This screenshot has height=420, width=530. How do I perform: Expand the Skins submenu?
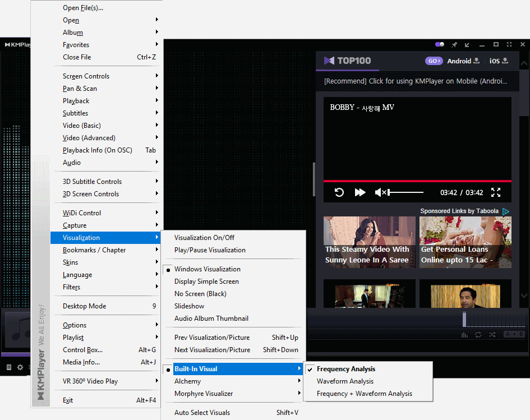point(105,262)
